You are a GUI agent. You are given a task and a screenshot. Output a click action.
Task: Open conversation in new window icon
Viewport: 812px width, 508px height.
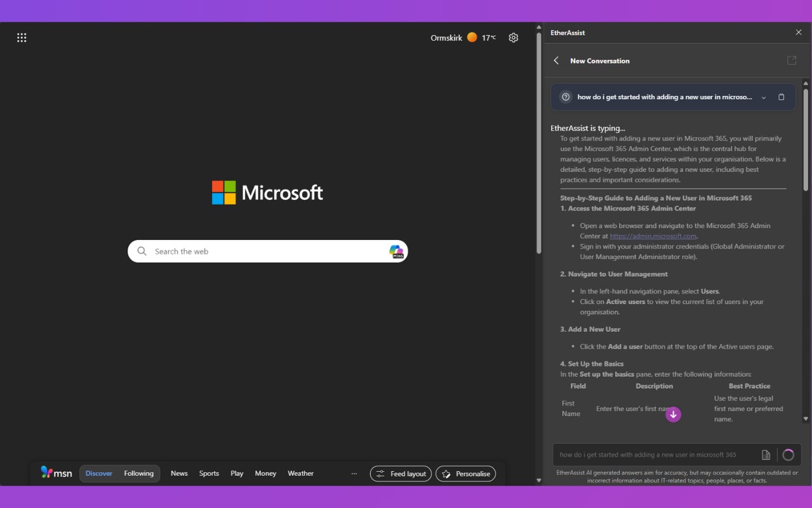pos(792,60)
